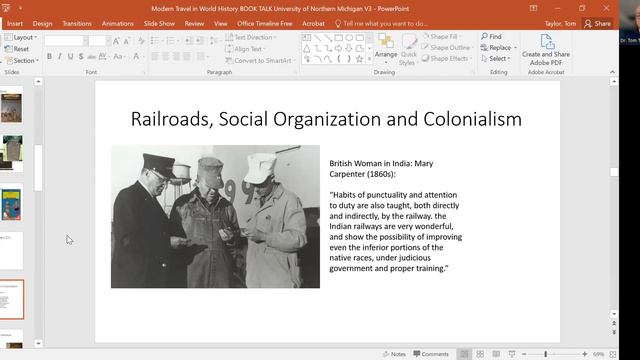
Task: Open the Select dropdown in Editing group
Action: 496,59
